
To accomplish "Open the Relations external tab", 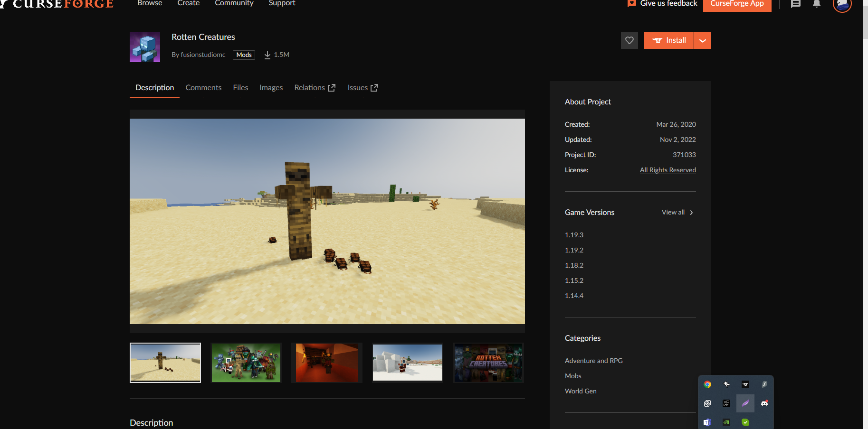I will pos(315,88).
